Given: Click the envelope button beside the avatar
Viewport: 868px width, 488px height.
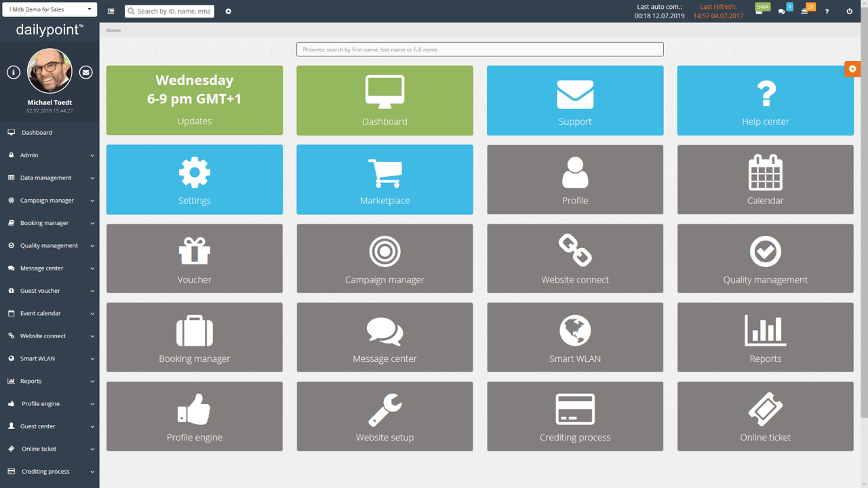Looking at the screenshot, I should point(85,70).
